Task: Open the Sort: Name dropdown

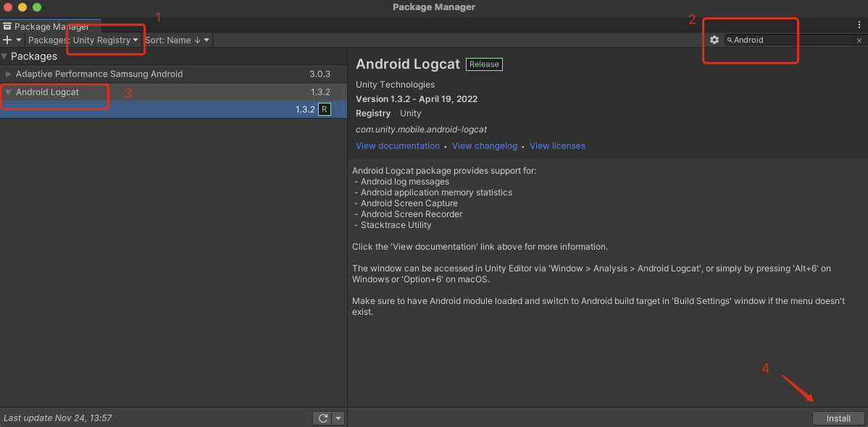Action: point(177,40)
